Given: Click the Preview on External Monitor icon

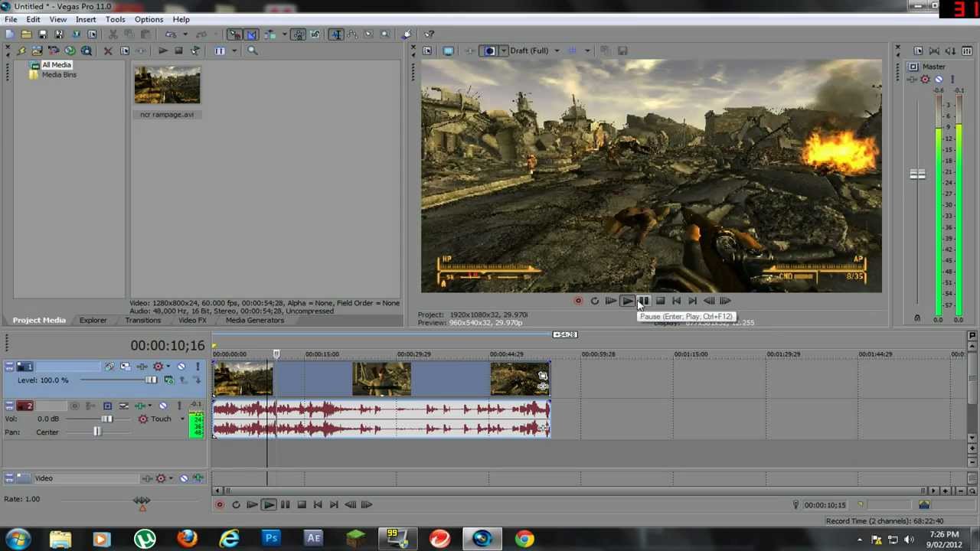Looking at the screenshot, I should [x=448, y=51].
